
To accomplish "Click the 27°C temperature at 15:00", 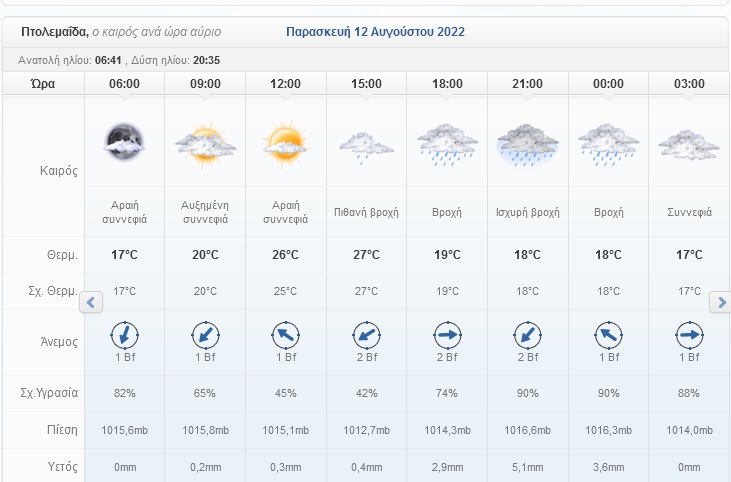I will (x=366, y=255).
